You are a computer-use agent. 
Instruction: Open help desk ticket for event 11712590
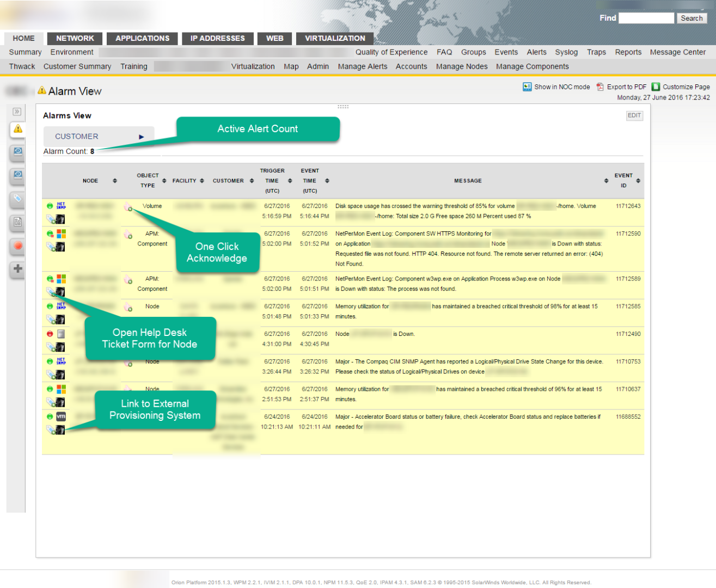50,247
